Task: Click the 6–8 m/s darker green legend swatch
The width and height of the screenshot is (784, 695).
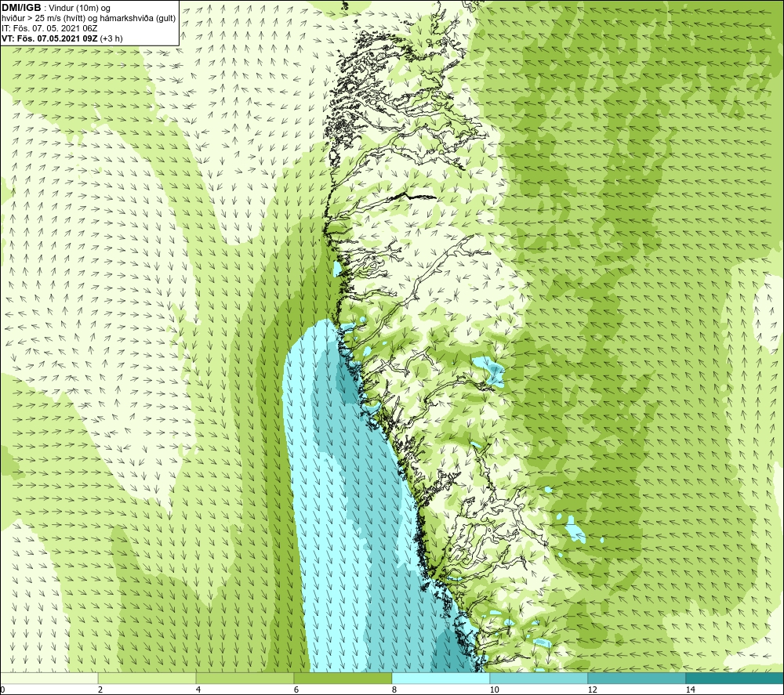Action: coord(343,678)
